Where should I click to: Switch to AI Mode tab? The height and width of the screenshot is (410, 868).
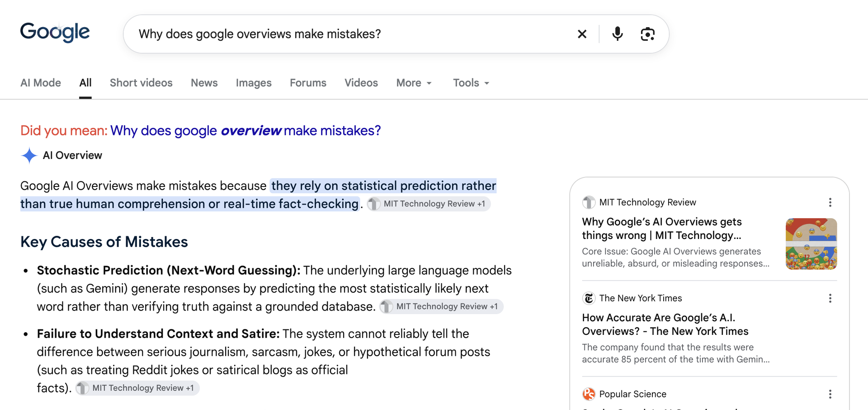click(x=41, y=83)
